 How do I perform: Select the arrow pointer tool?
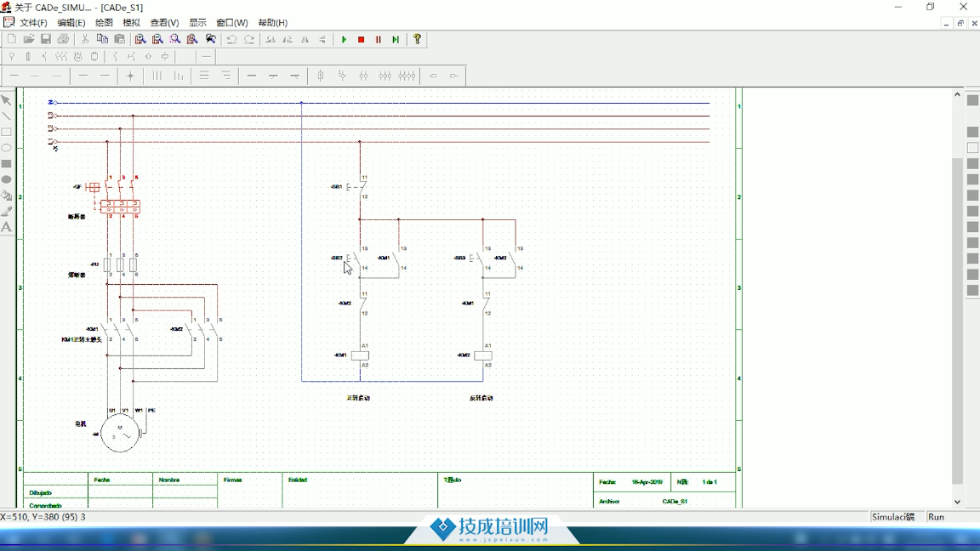coord(6,100)
